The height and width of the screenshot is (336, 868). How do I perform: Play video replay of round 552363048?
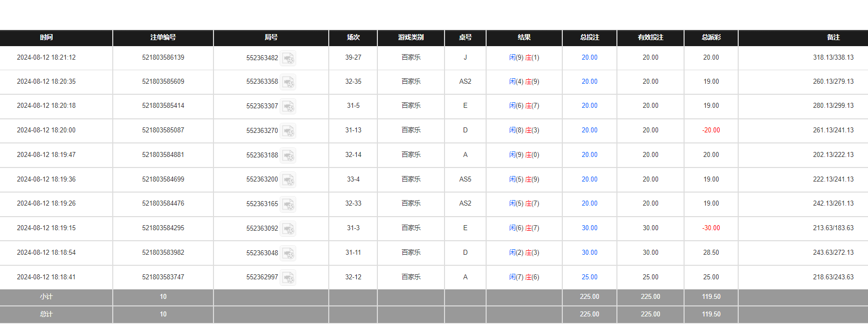288,253
